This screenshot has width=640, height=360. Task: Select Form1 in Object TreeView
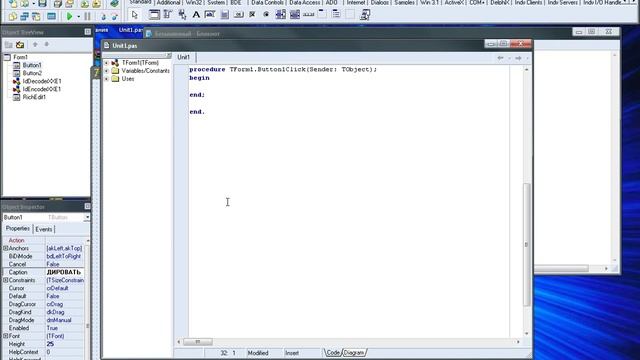20,57
